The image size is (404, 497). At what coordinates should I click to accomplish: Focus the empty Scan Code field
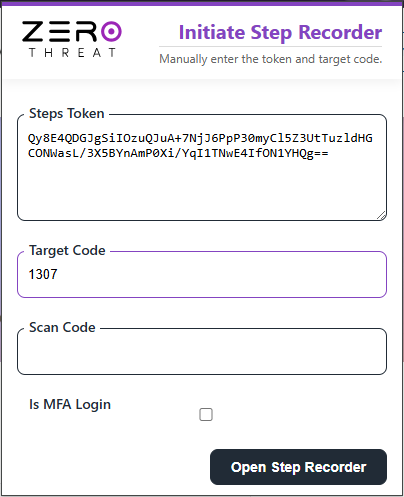tap(202, 351)
